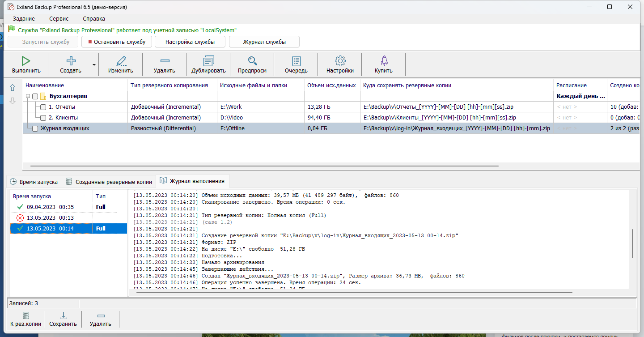Click the Создать plus icon

[71, 61]
